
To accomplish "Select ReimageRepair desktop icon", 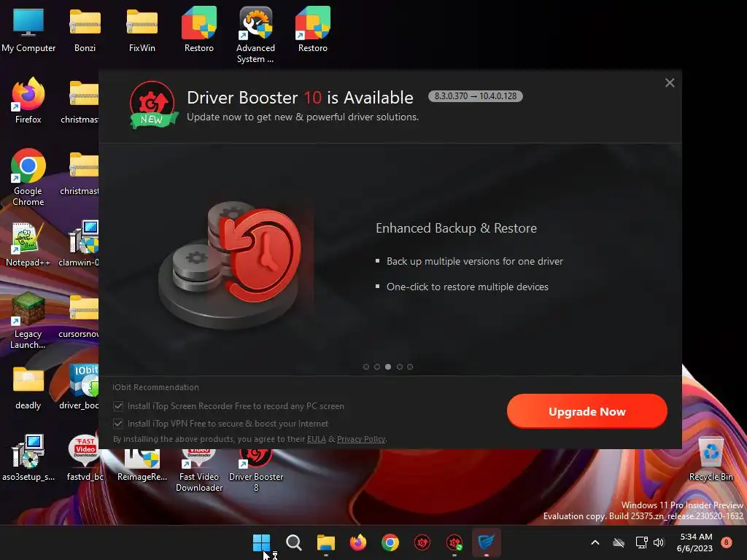I will (142, 464).
